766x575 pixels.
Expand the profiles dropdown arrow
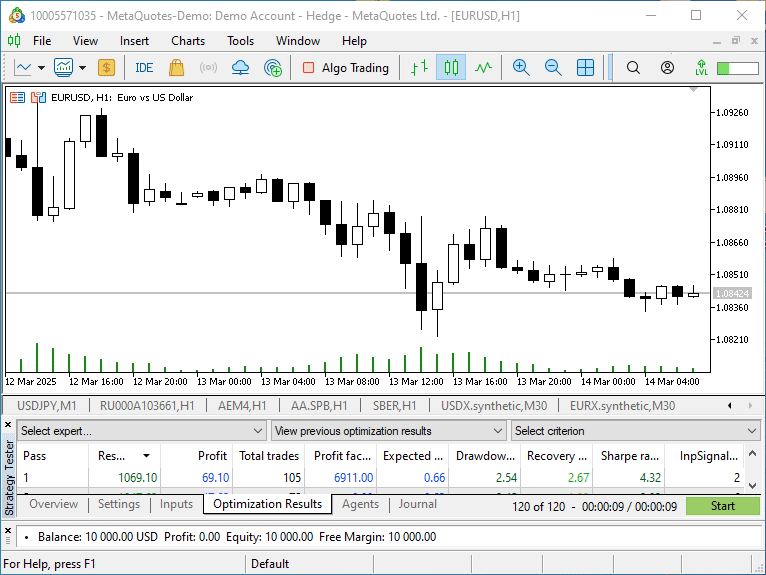(83, 67)
